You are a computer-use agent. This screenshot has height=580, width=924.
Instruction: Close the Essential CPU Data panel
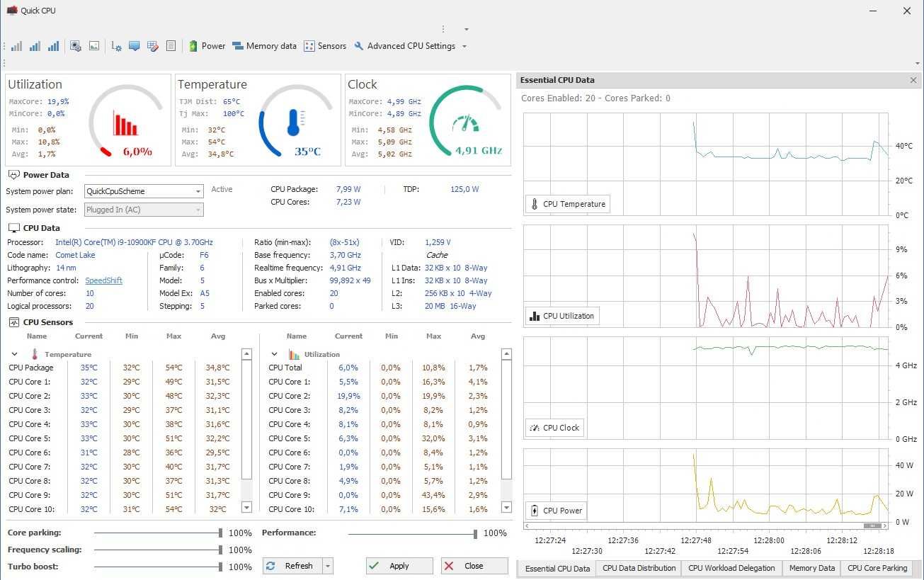pyautogui.click(x=913, y=80)
